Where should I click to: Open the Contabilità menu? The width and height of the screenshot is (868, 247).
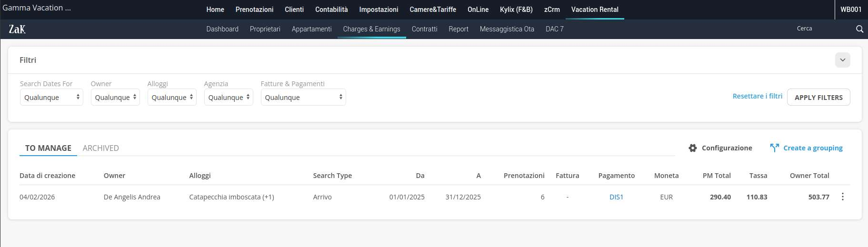331,10
